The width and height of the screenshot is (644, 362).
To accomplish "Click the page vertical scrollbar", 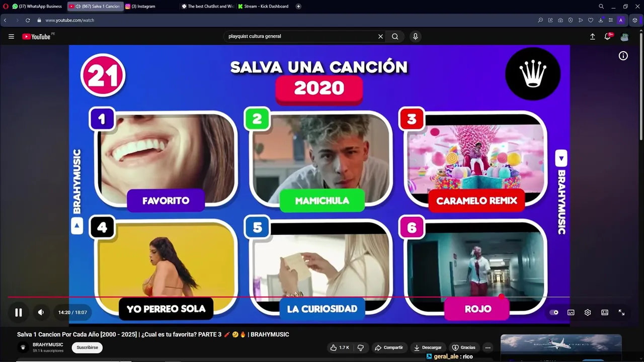I will pyautogui.click(x=641, y=85).
